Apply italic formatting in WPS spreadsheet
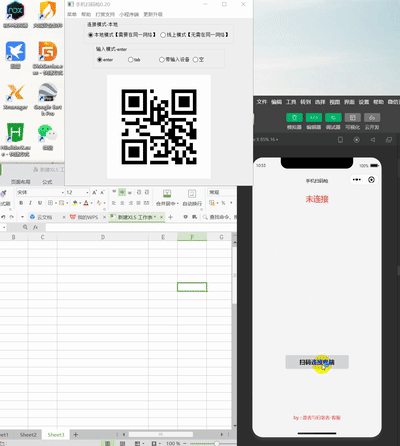Viewport: 400px width, 446px height. click(x=30, y=203)
